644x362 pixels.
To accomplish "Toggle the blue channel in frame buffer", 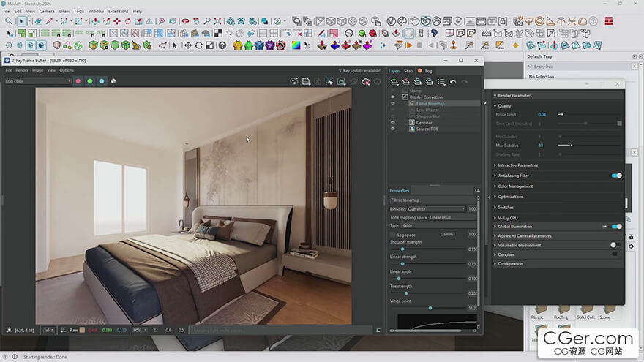I will (102, 81).
